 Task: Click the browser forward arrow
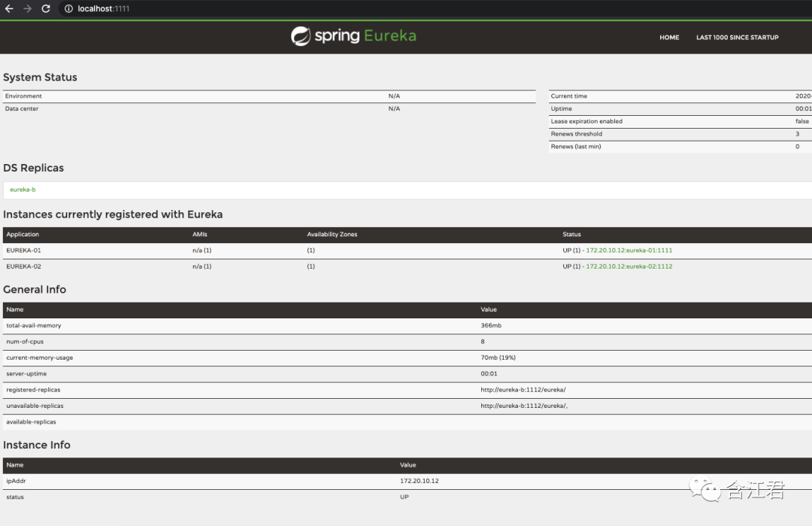pyautogui.click(x=28, y=9)
